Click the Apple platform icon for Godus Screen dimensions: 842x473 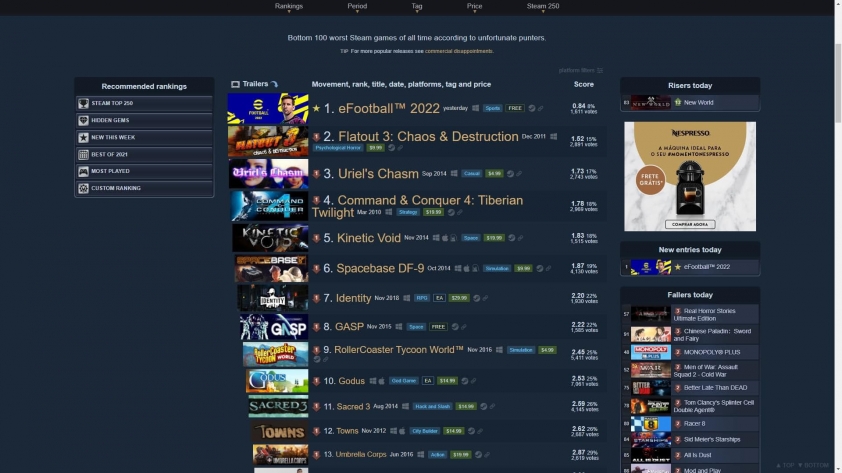click(x=381, y=381)
